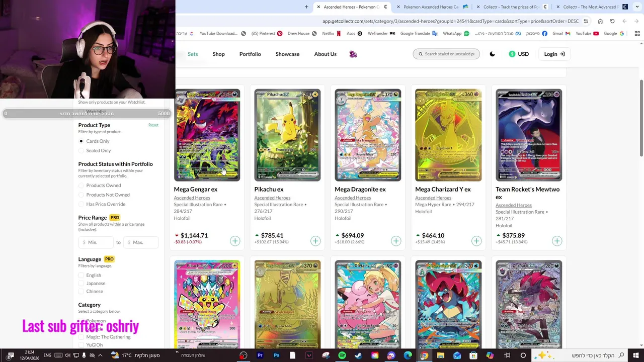Image resolution: width=644 pixels, height=362 pixels.
Task: Click the sealed or unsealed products search box
Action: pos(446,54)
